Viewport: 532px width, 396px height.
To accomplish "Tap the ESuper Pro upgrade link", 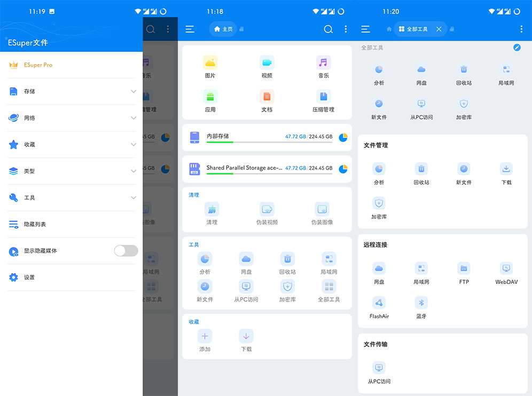I will 38,65.
